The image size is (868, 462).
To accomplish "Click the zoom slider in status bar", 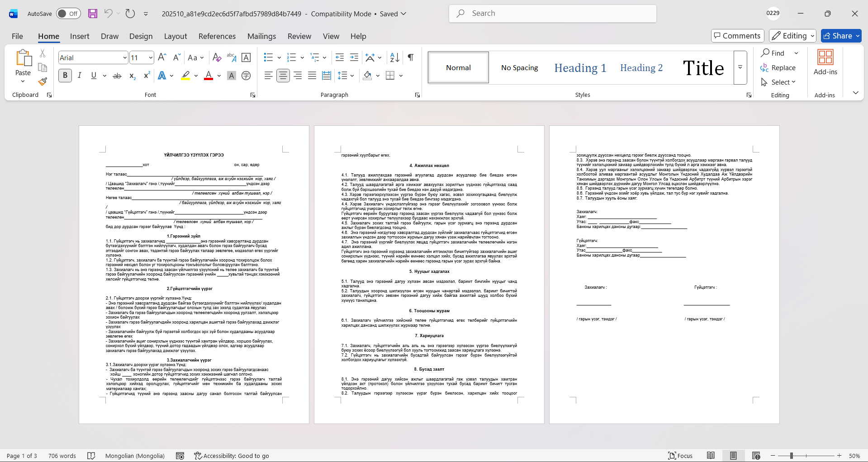I will pyautogui.click(x=792, y=456).
